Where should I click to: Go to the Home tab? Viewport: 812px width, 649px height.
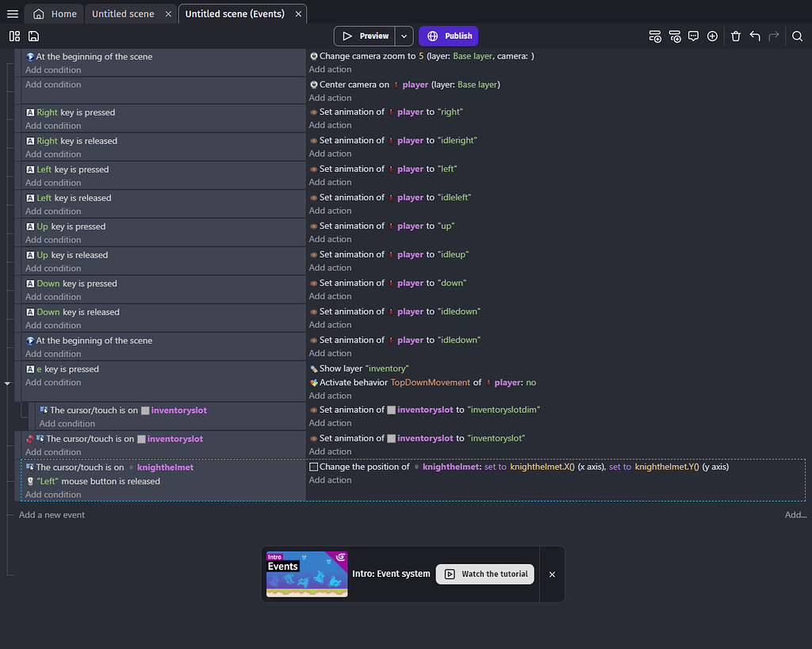coord(53,13)
